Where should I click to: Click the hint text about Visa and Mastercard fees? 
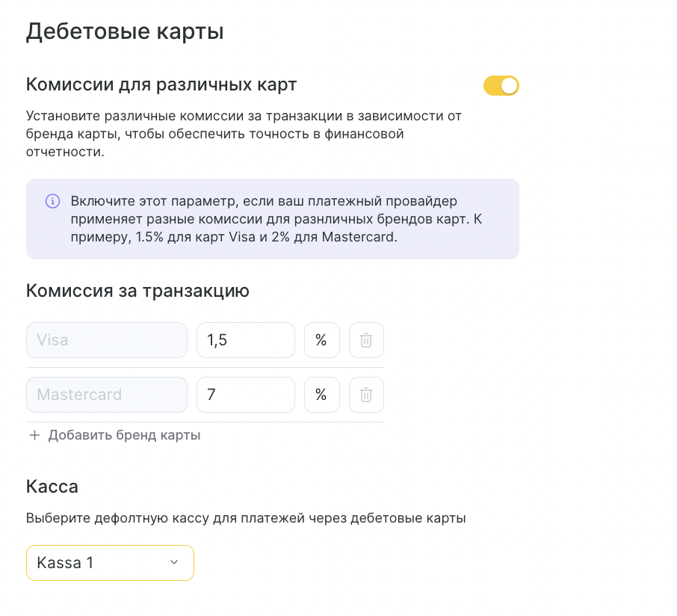tap(284, 219)
